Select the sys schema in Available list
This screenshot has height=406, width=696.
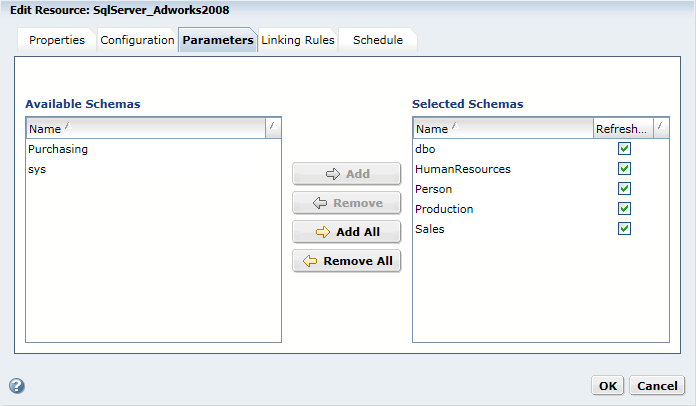tap(37, 169)
